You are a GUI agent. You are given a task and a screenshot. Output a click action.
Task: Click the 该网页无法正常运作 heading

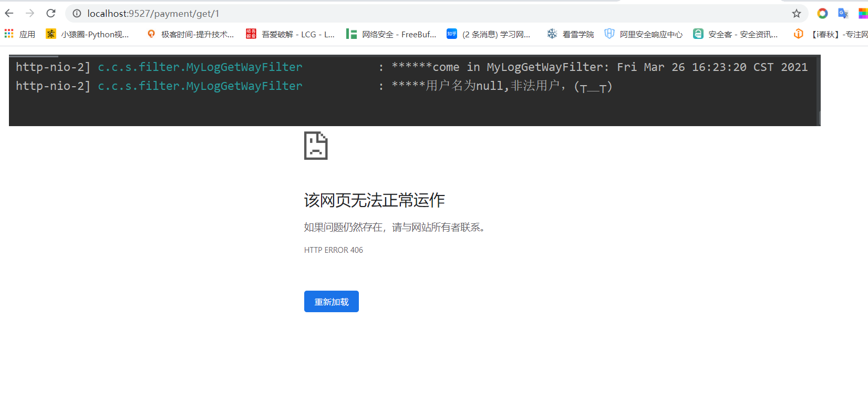point(375,200)
